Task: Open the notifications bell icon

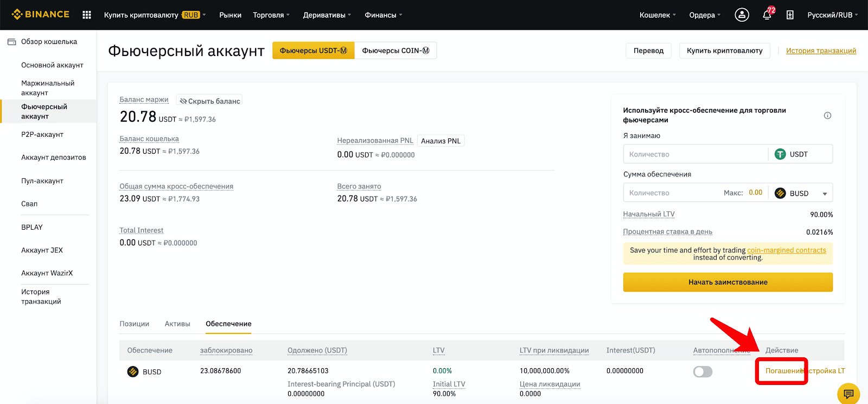Action: 767,15
